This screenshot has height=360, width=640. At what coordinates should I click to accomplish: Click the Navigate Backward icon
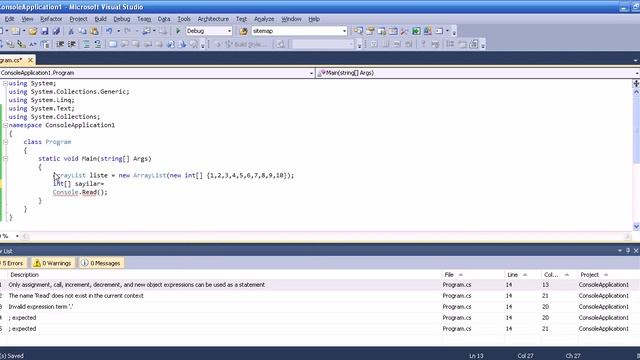pos(146,31)
